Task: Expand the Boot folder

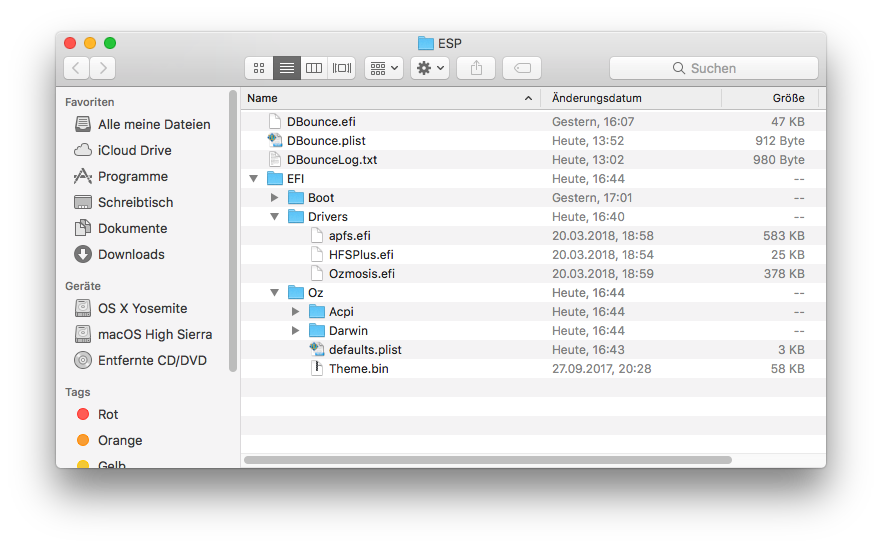Action: (274, 197)
